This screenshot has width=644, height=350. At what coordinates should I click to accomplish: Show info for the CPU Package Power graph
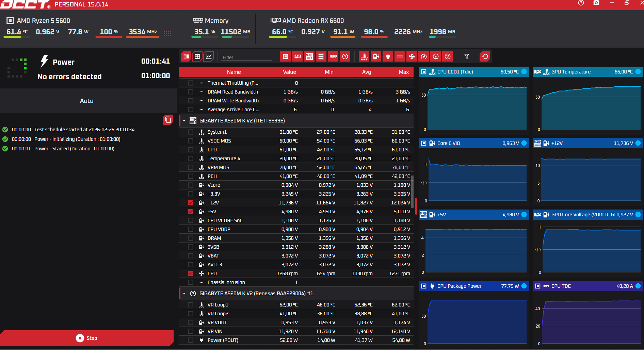coord(524,286)
